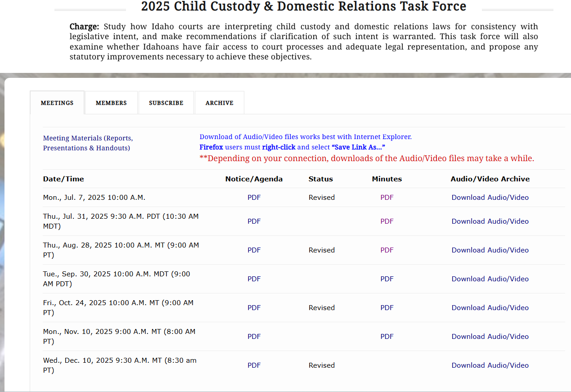Click the Revised status in Dec. 10 row
Viewport: 571px width, 392px height.
[x=322, y=365]
